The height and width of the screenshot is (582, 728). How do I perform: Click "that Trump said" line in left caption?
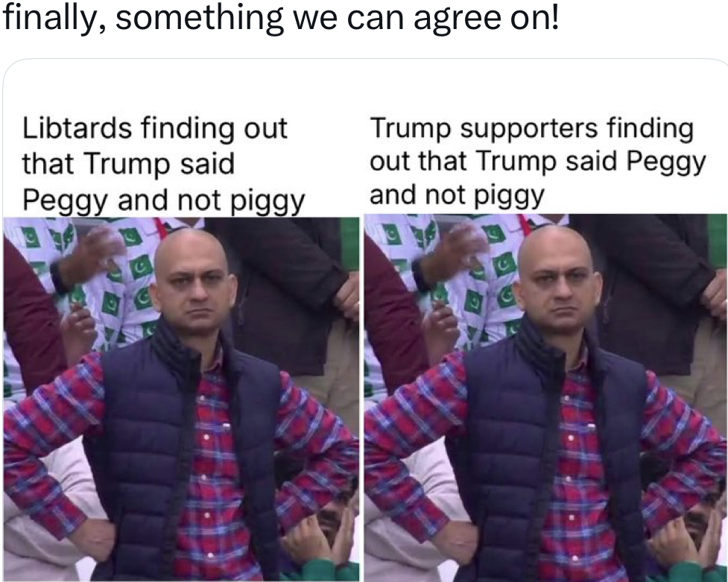(x=129, y=164)
